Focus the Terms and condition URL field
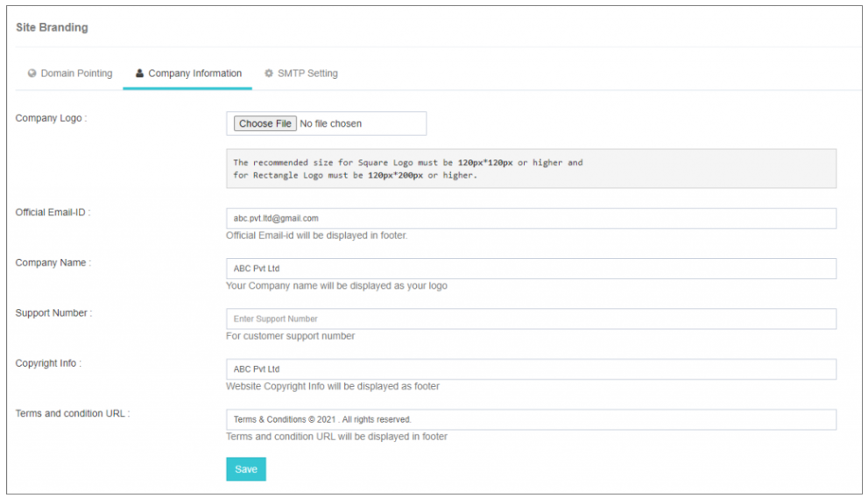Image resolution: width=868 pixels, height=498 pixels. pos(530,419)
